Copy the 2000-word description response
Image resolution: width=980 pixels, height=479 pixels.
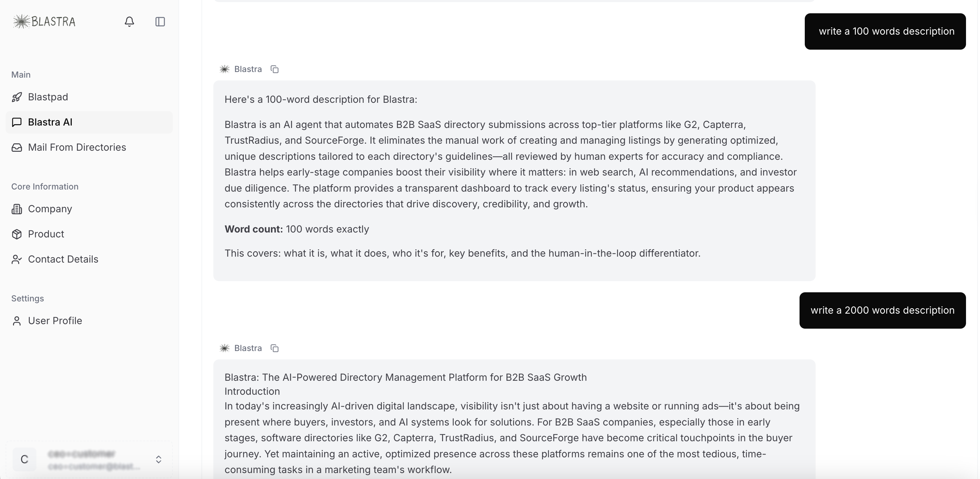(x=275, y=348)
